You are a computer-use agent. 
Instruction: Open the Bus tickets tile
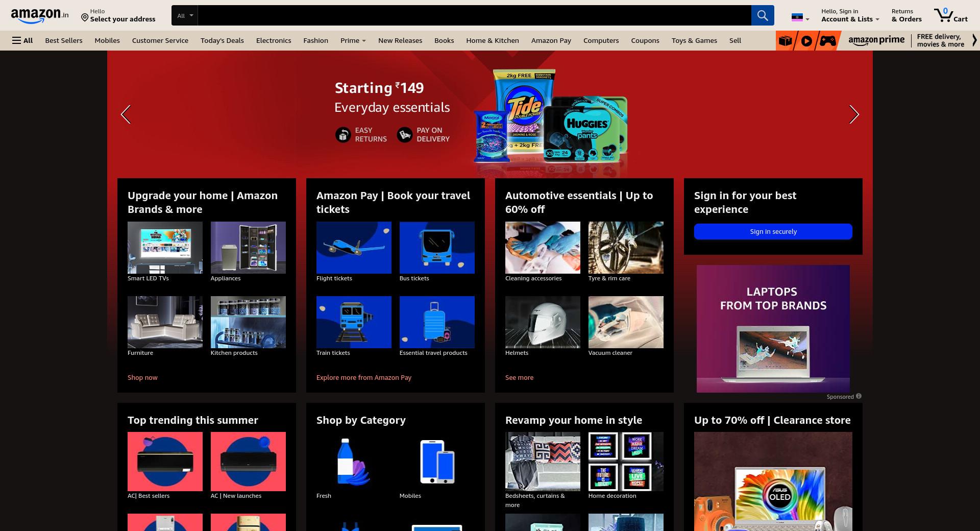click(437, 248)
